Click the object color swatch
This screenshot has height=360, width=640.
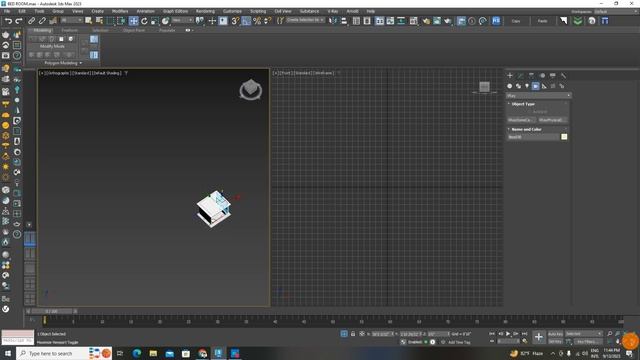click(564, 137)
